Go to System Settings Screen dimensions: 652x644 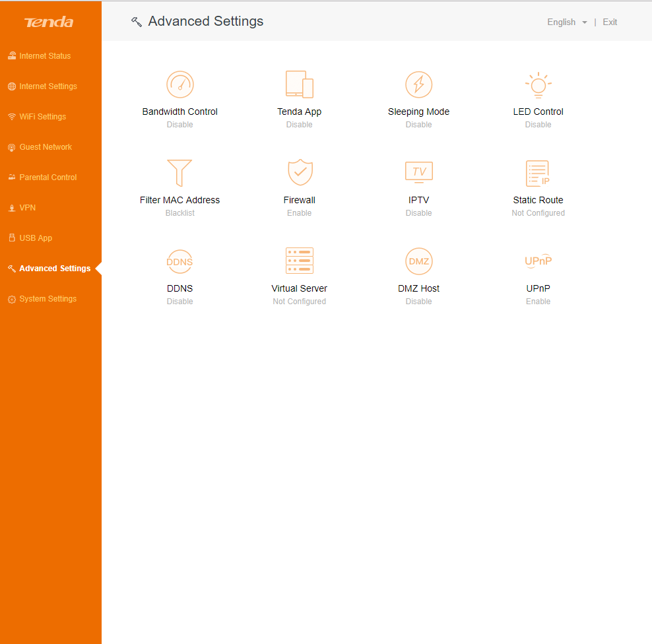click(x=48, y=298)
